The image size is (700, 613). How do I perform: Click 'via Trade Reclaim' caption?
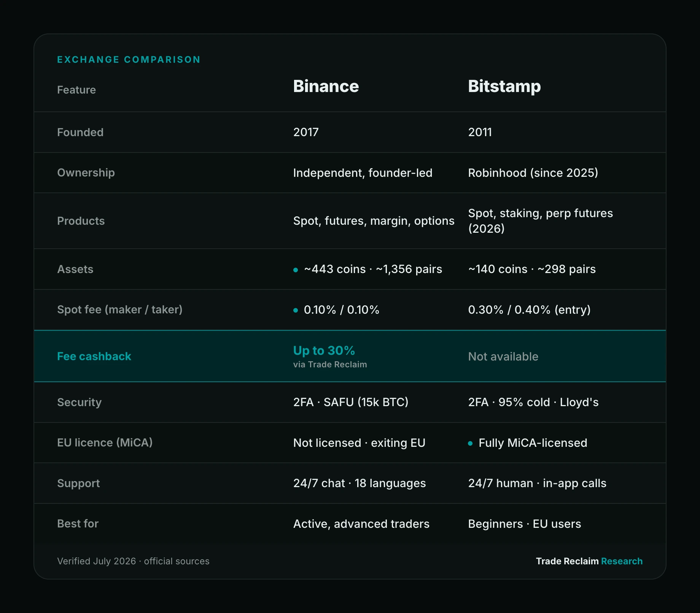point(330,364)
